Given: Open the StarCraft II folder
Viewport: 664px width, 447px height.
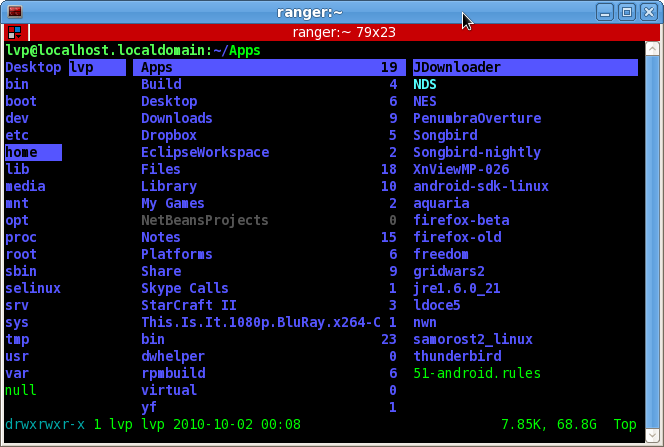Looking at the screenshot, I should click(x=188, y=305).
